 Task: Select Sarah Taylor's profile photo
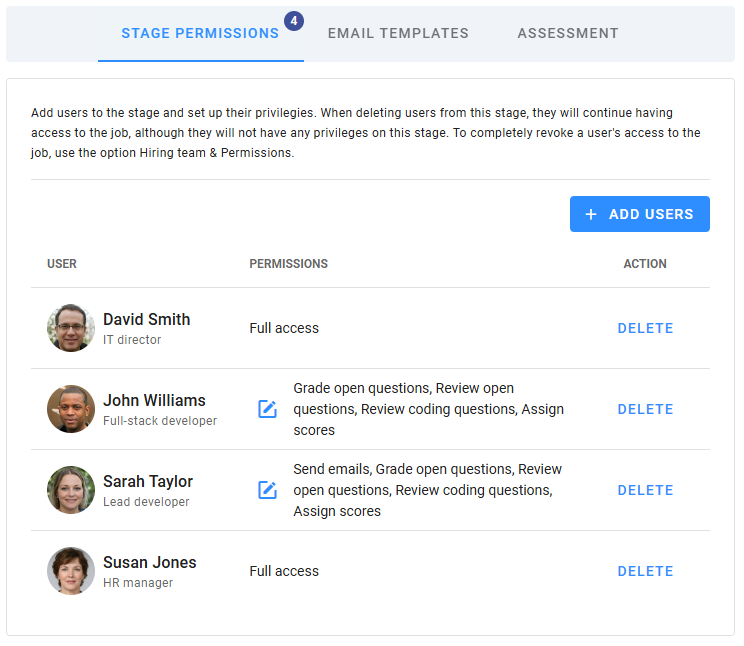pyautogui.click(x=71, y=490)
